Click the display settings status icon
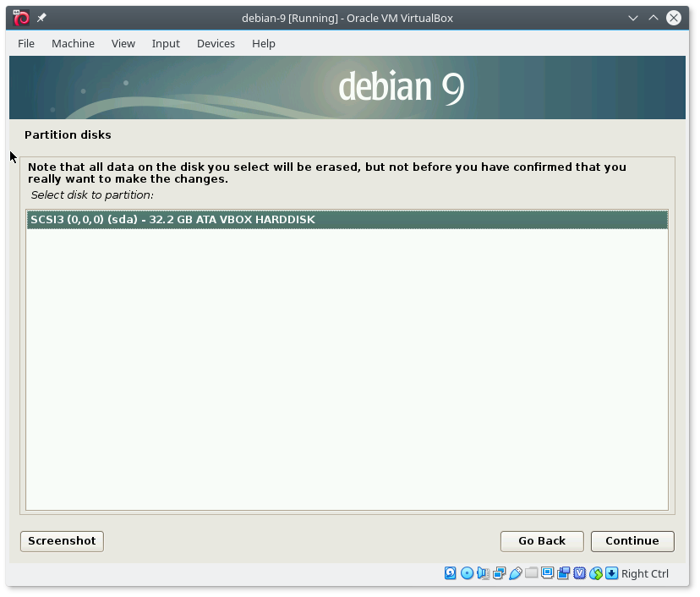Viewport: 700px width, 597px height. [x=547, y=573]
